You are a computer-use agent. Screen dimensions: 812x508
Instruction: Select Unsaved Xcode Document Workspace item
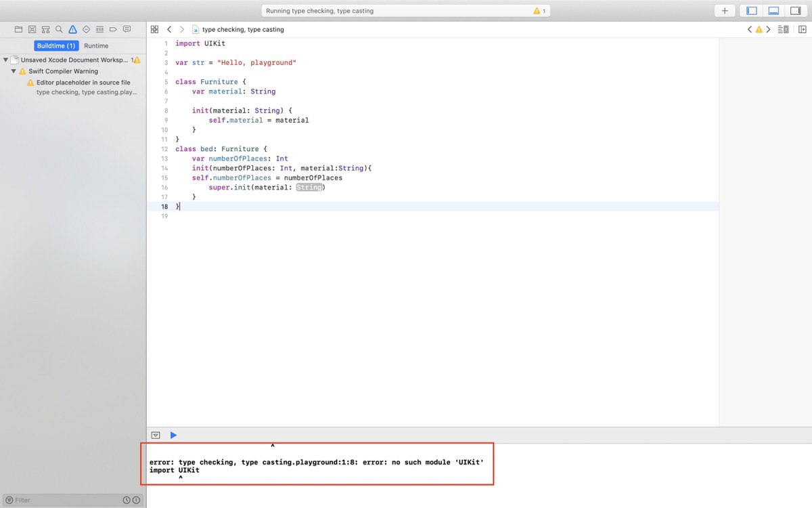(73, 60)
